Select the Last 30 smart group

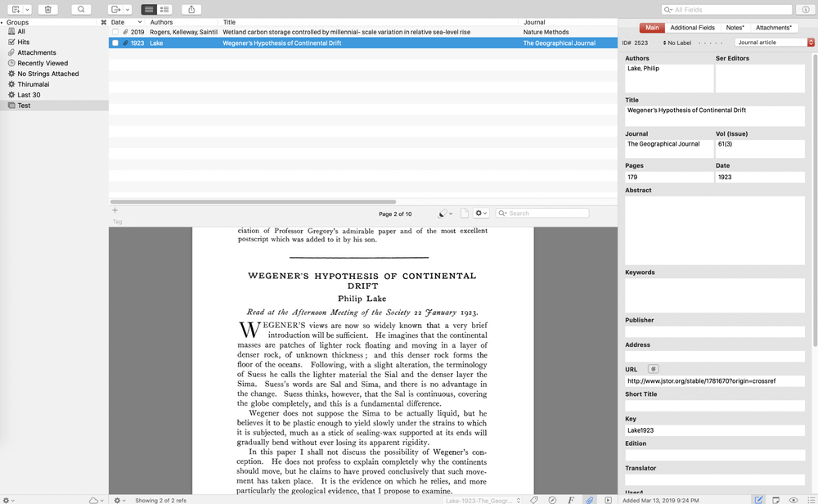[x=29, y=94]
